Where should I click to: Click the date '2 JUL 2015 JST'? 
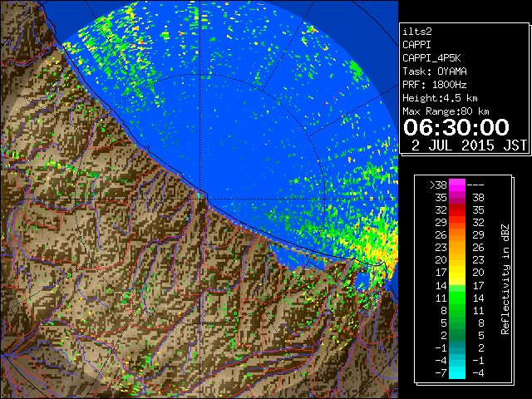pos(469,145)
